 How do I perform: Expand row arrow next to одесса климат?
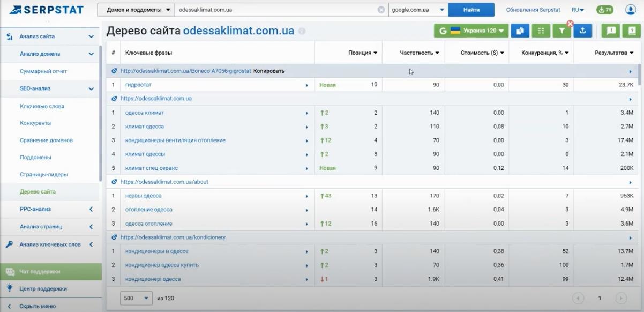pos(307,113)
